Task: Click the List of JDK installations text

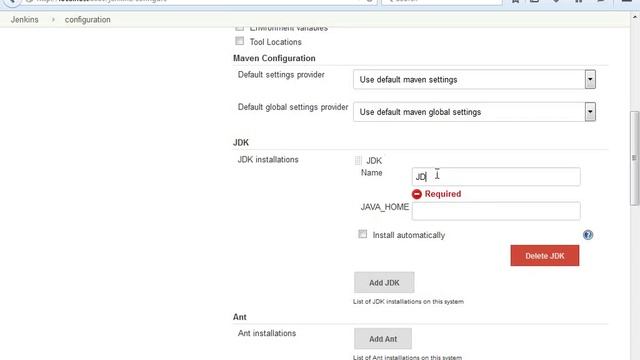Action: click(x=408, y=302)
